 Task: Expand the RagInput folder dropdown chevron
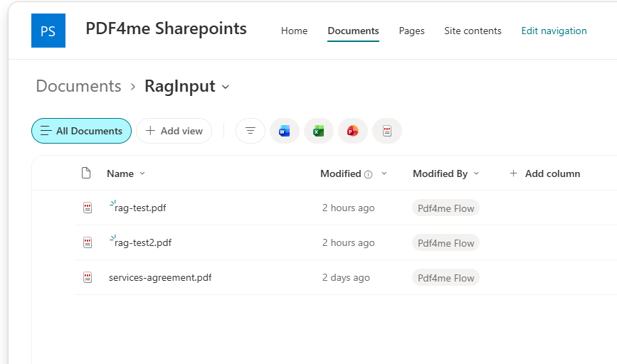tap(226, 87)
